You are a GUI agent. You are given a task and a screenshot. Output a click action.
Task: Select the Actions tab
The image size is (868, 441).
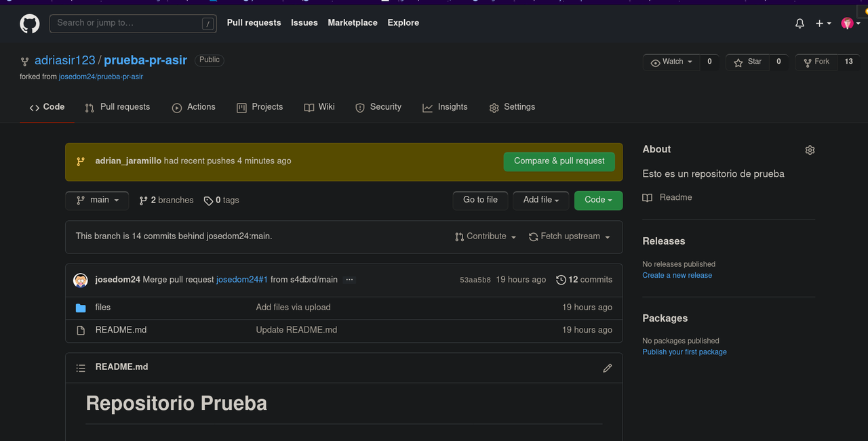[194, 107]
